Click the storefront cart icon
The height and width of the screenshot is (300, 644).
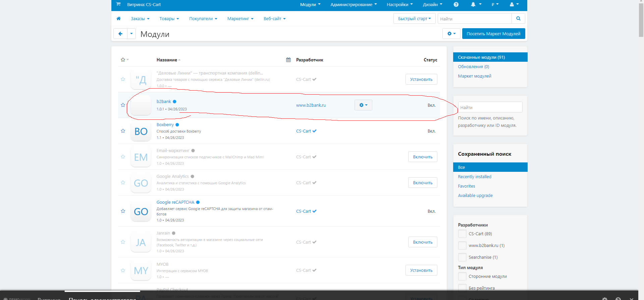(x=118, y=4)
